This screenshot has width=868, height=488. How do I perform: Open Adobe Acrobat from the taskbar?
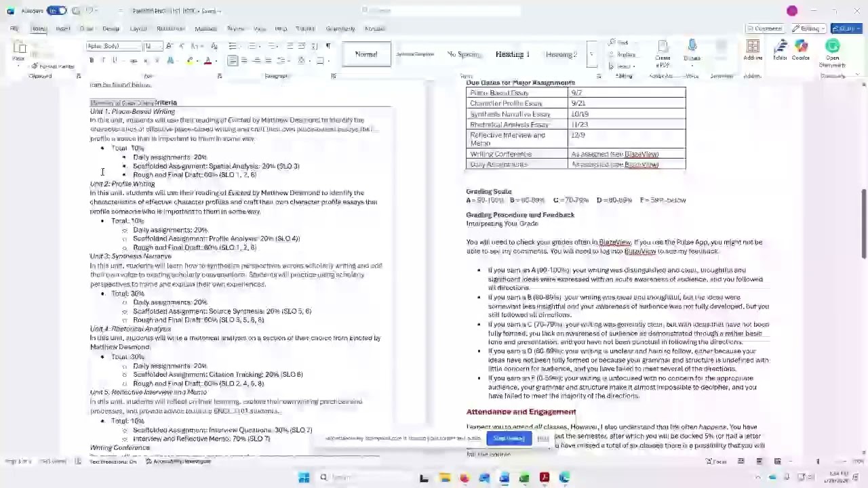(x=545, y=478)
